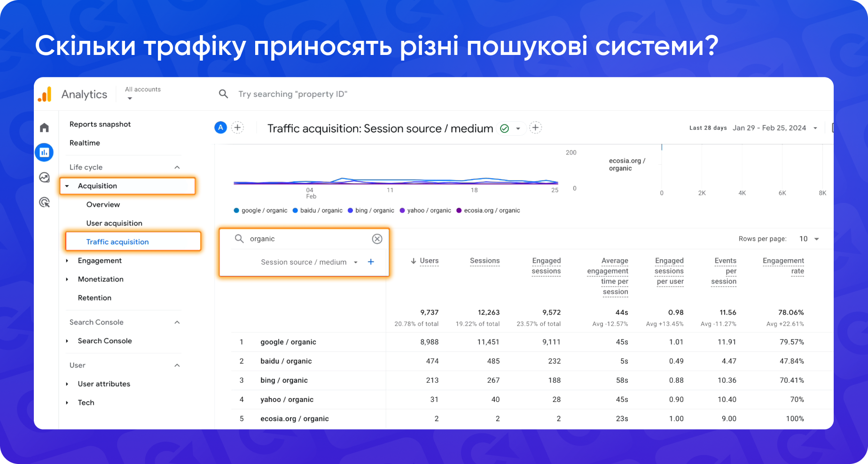Click the plus icon to add secondary dimension
This screenshot has height=464, width=868.
pyautogui.click(x=371, y=262)
